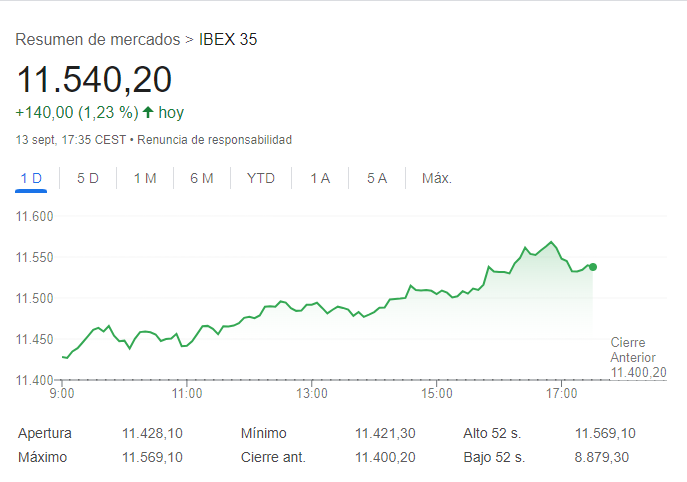Open Renuncia de responsabilidad link

pos(215,139)
